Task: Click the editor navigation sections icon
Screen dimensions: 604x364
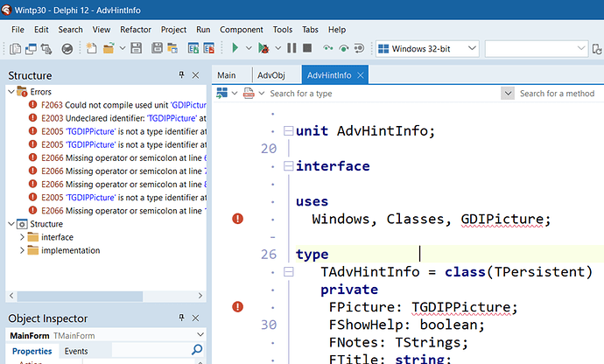Action: [221, 93]
